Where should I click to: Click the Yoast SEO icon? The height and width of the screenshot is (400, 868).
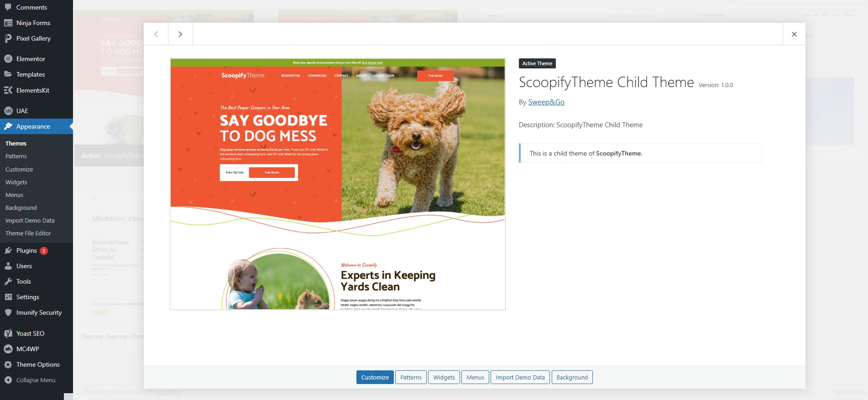(x=8, y=333)
